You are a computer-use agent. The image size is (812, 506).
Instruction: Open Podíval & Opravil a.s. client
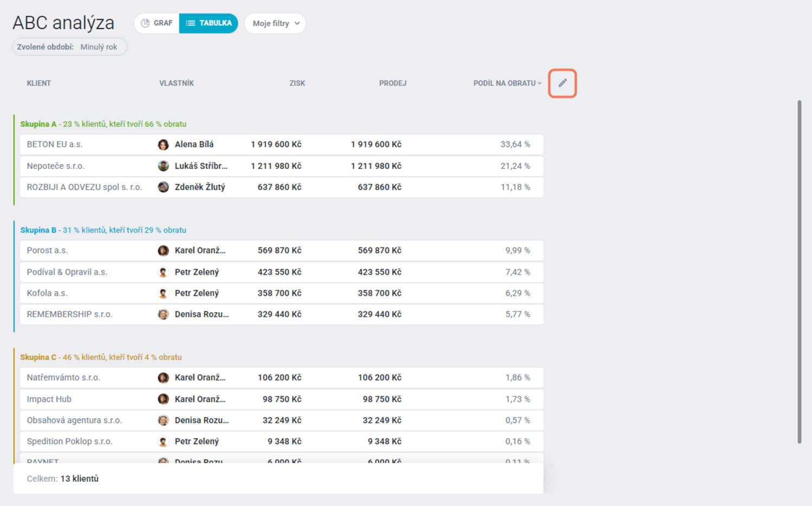pyautogui.click(x=67, y=272)
